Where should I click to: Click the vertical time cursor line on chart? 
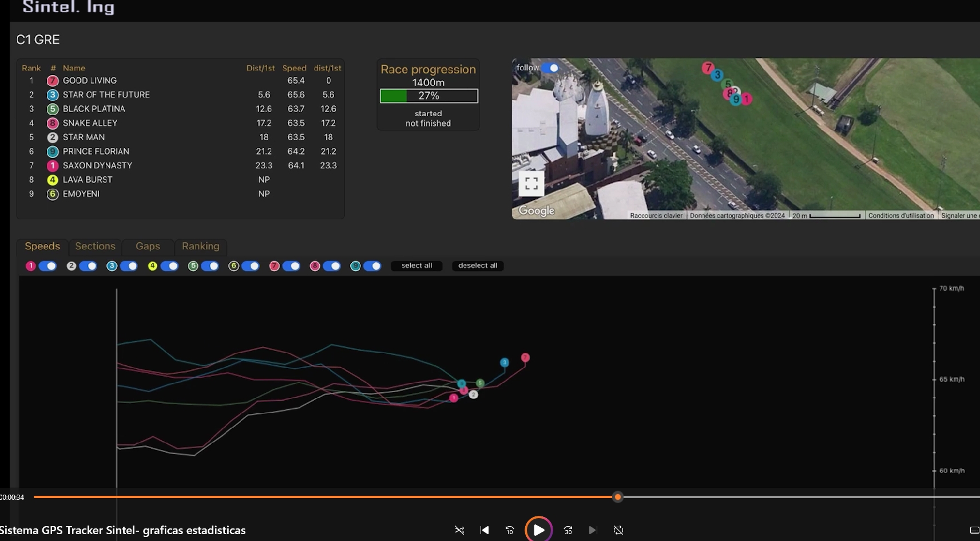117,388
